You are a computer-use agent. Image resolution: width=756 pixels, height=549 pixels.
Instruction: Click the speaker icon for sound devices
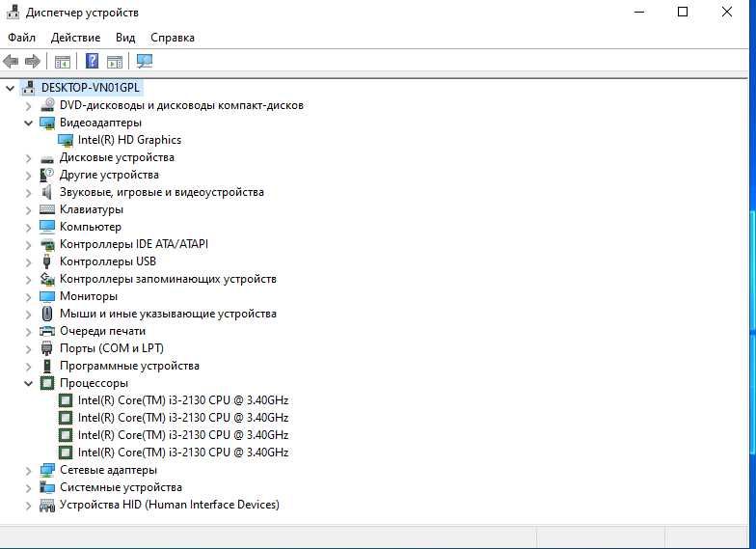pos(46,192)
